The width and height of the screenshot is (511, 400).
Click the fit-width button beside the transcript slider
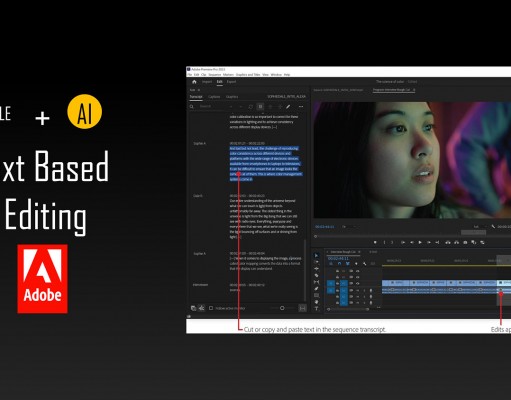302,308
